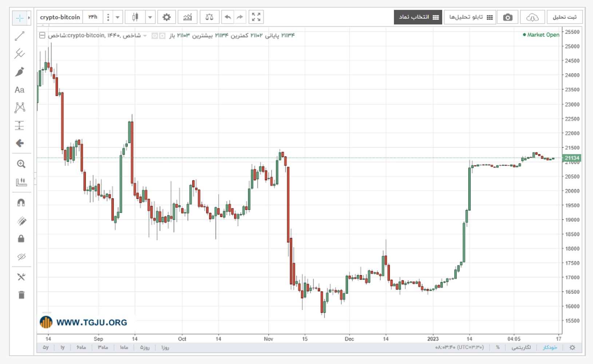Click the cloud download icon

(532, 17)
